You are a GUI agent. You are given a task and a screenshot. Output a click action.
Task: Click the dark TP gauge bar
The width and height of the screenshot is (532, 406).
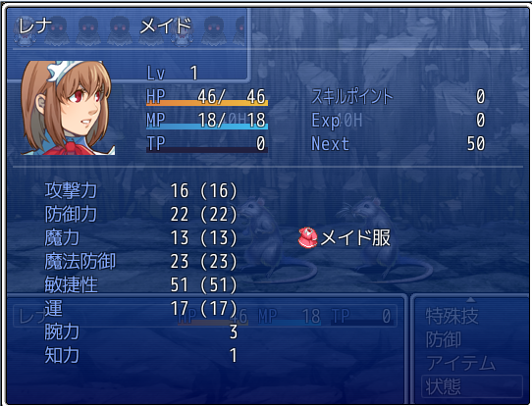[x=207, y=150]
